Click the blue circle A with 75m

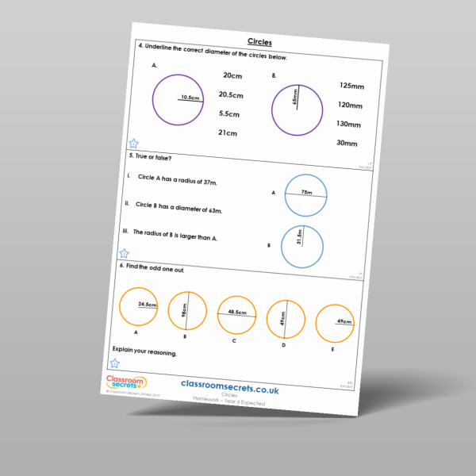point(305,194)
